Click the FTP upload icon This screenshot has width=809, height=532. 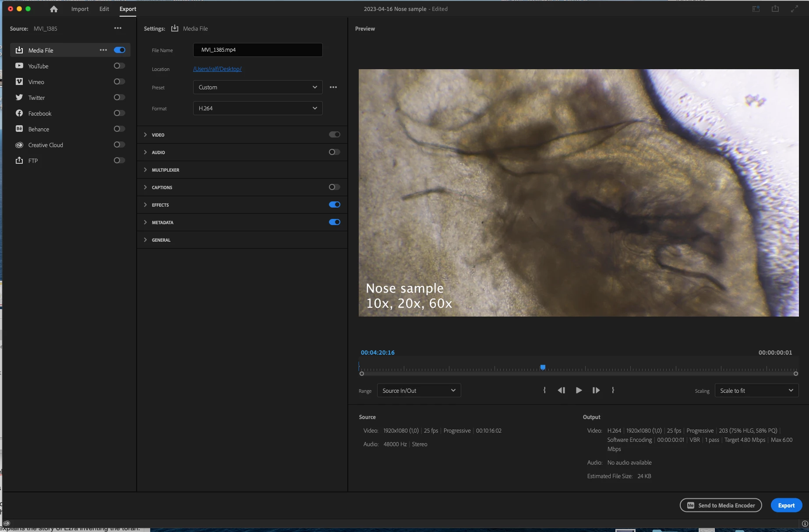tap(19, 160)
